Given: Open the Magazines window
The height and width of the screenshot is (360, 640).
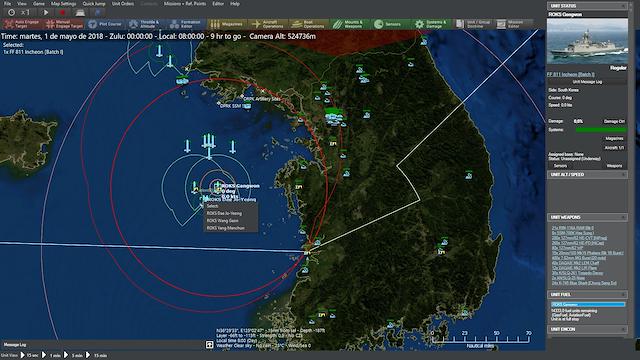Looking at the screenshot, I should 227,24.
